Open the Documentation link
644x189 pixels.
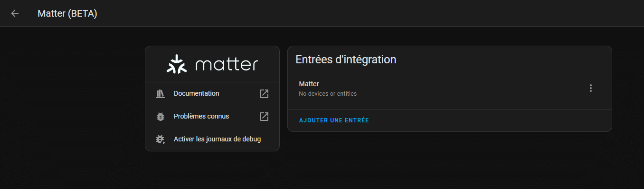click(197, 93)
